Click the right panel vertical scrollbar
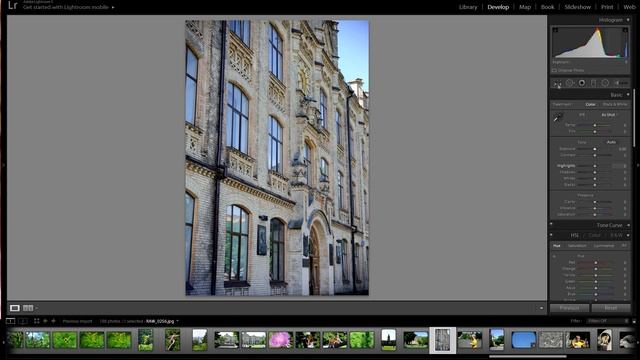The height and width of the screenshot is (360, 640). pos(634,118)
